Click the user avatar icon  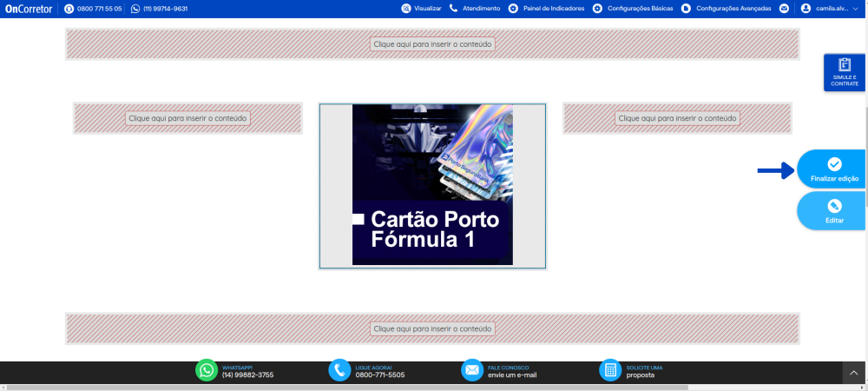pyautogui.click(x=806, y=9)
